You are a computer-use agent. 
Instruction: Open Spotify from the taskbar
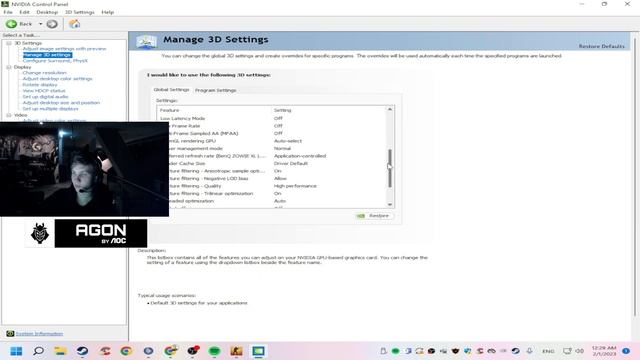pos(214,351)
